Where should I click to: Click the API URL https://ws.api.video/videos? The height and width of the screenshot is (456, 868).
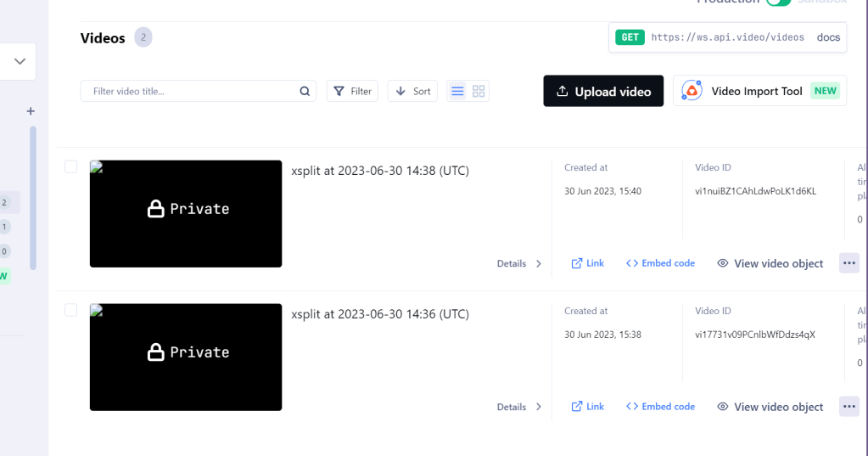point(727,37)
